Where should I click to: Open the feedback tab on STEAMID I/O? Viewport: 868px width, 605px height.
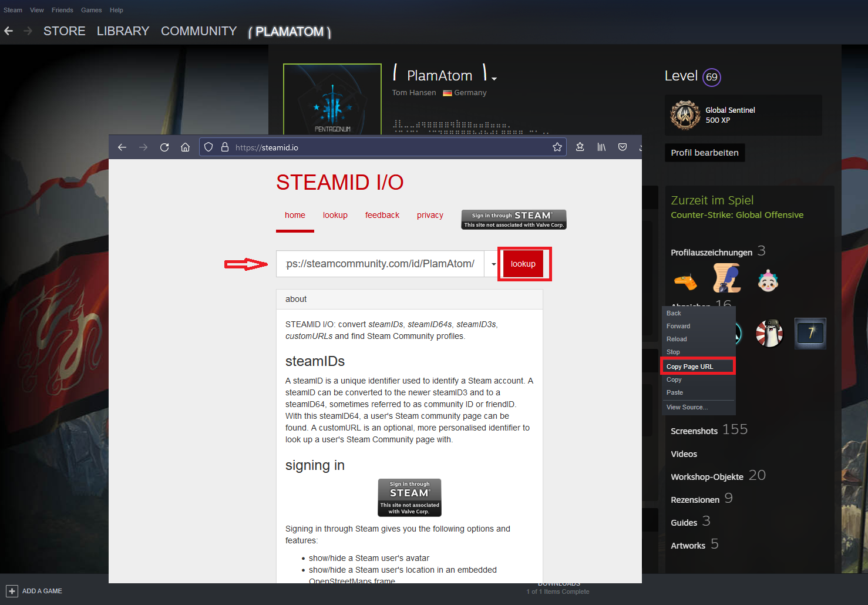382,216
